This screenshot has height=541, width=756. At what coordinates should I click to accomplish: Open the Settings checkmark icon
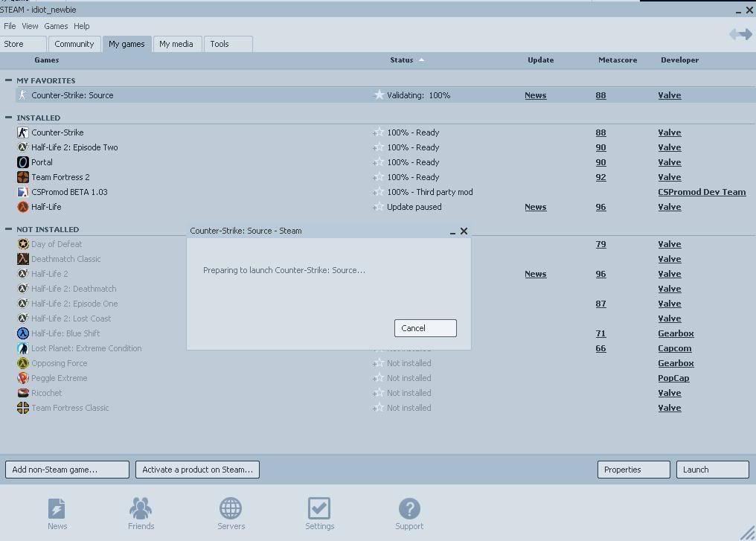319,508
